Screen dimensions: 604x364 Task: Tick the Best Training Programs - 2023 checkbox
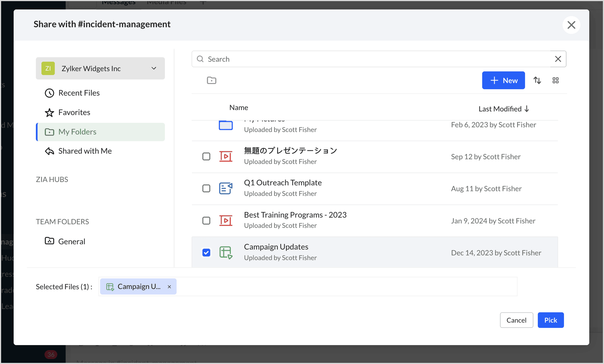(206, 221)
